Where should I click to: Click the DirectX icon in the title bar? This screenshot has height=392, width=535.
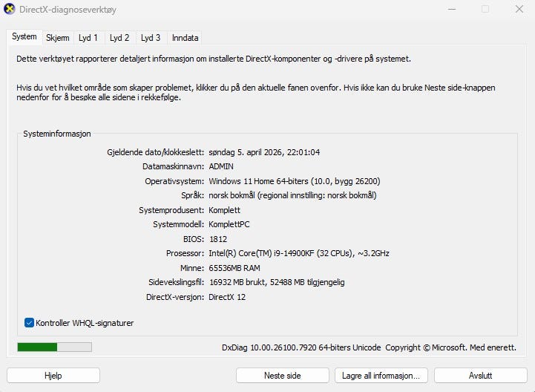[x=9, y=9]
